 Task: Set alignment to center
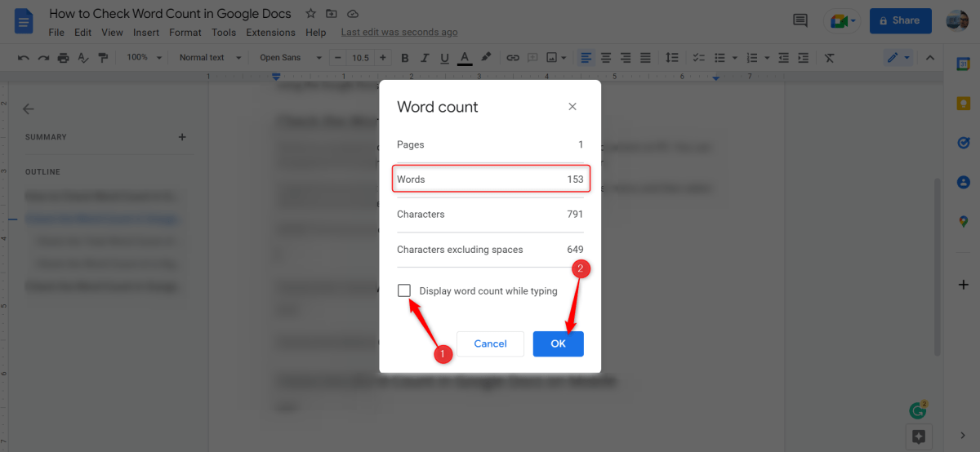pos(606,58)
